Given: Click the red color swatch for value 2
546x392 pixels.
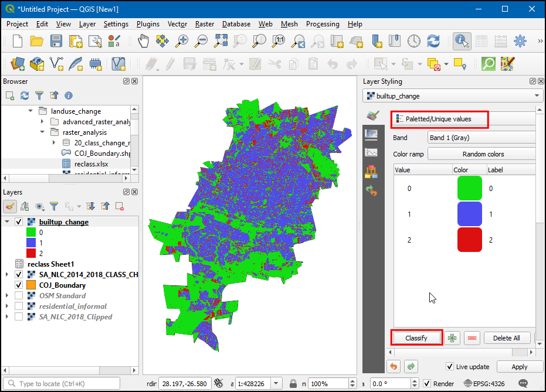Looking at the screenshot, I should click(469, 240).
